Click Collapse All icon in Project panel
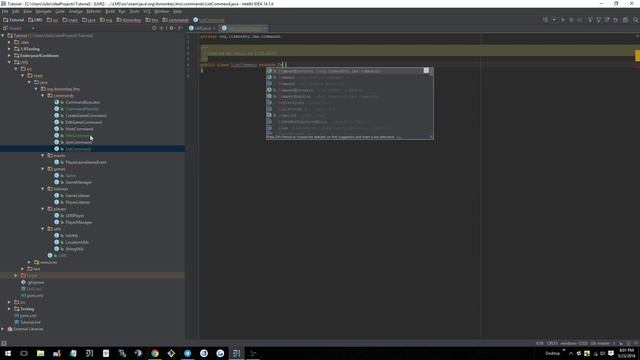The height and width of the screenshot is (360, 640). 162,28
